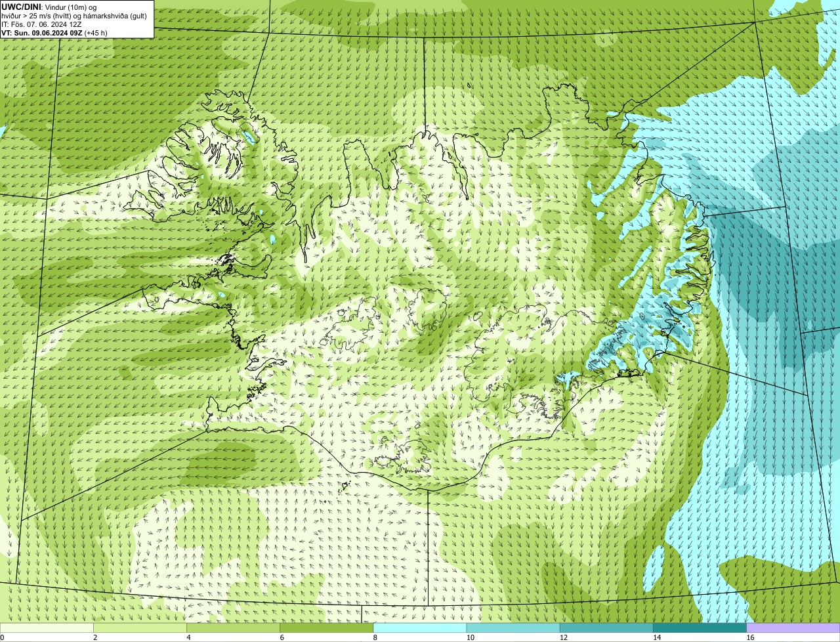Image resolution: width=840 pixels, height=642 pixels.
Task: Select the yellow-green 2–4 m/s legend swatch
Action: [x=140, y=628]
